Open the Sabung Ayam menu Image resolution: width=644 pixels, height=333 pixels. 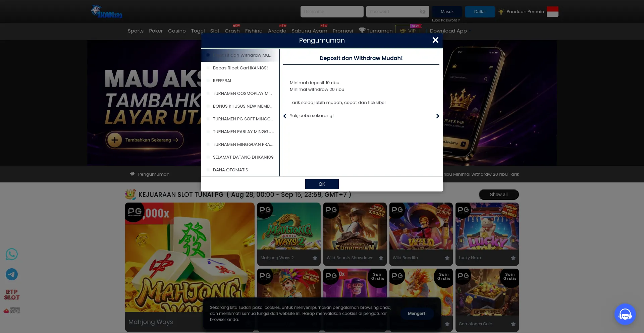coord(309,31)
